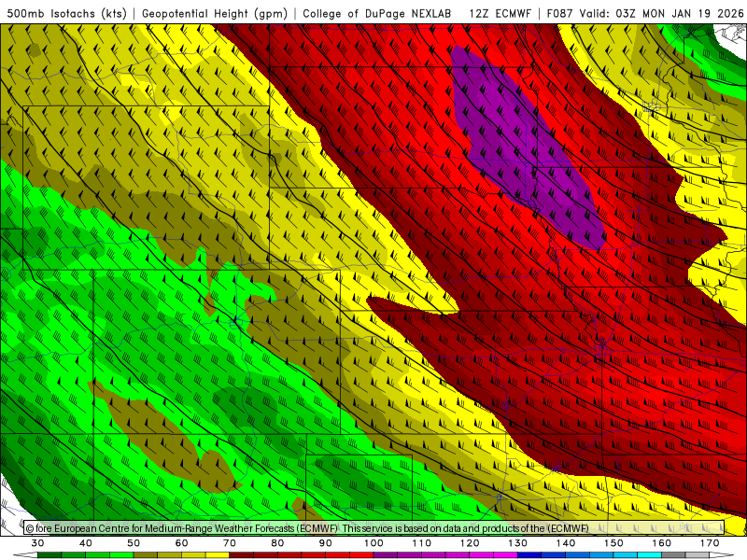Click the '150' label on the color legend
Viewport: 747px width, 560px height.
[x=613, y=543]
